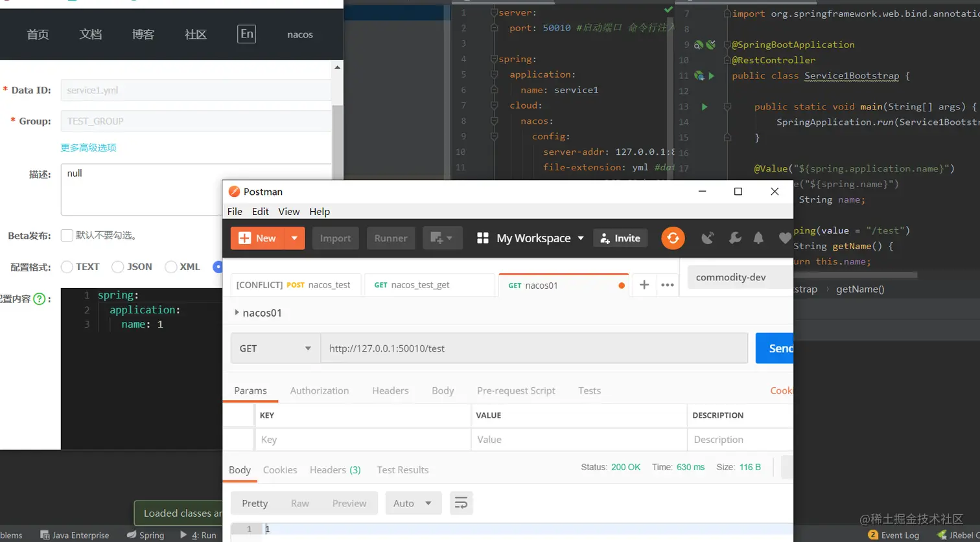
Task: Click the run gutter icon beside Service1Bootstrap class
Action: (711, 76)
